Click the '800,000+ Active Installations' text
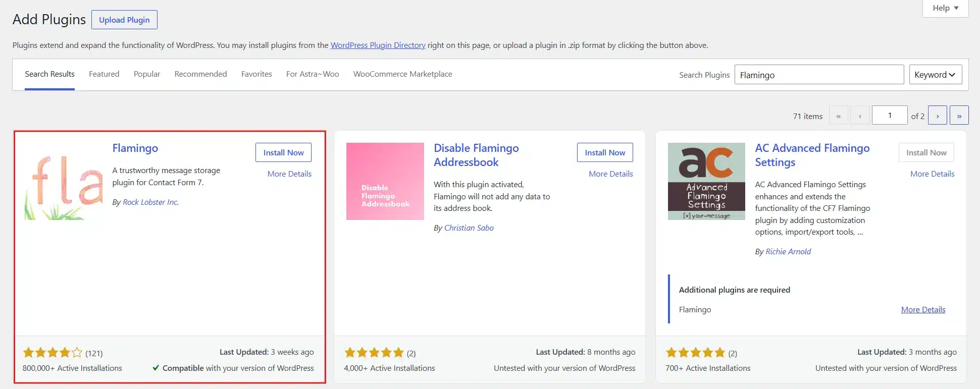 (x=72, y=368)
